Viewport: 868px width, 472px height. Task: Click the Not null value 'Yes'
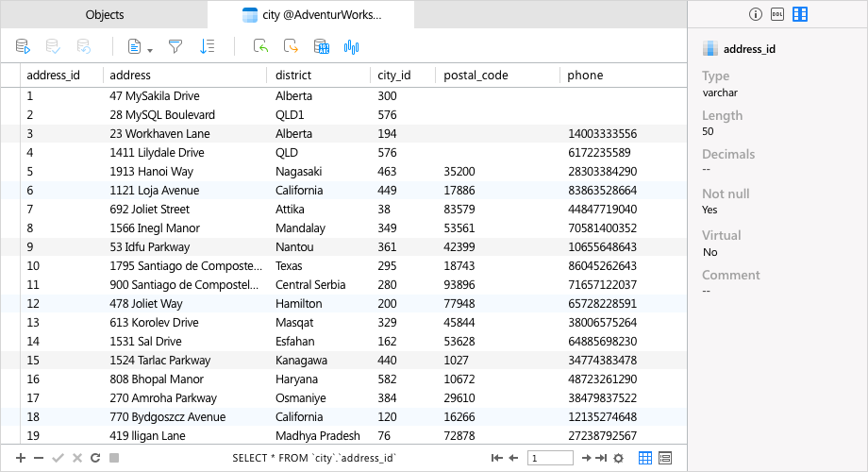point(709,210)
